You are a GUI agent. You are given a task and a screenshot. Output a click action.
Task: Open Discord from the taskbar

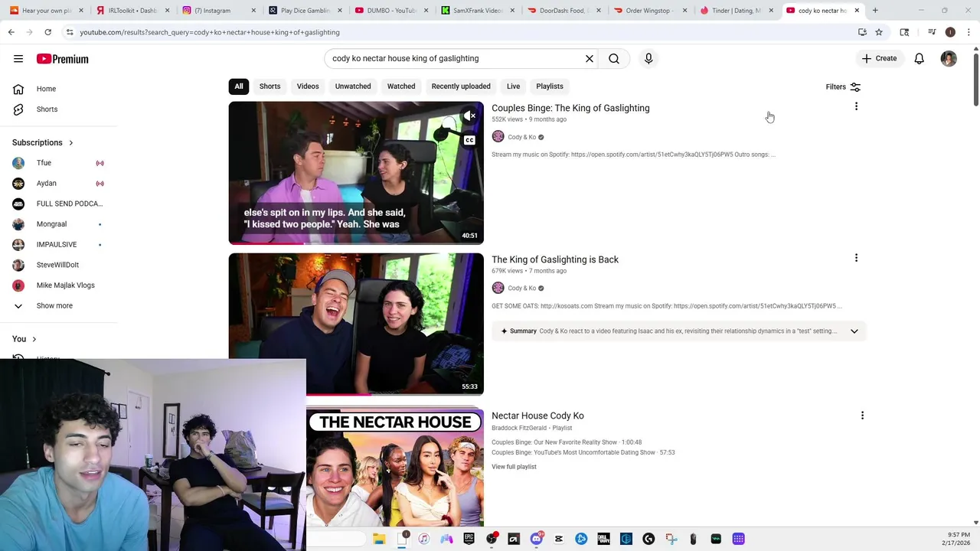point(536,539)
